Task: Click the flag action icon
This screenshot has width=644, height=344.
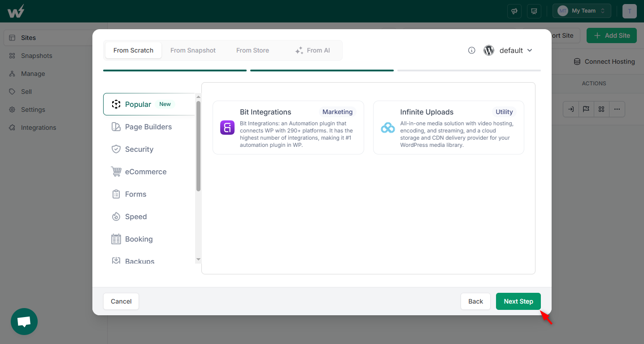Action: [x=586, y=109]
